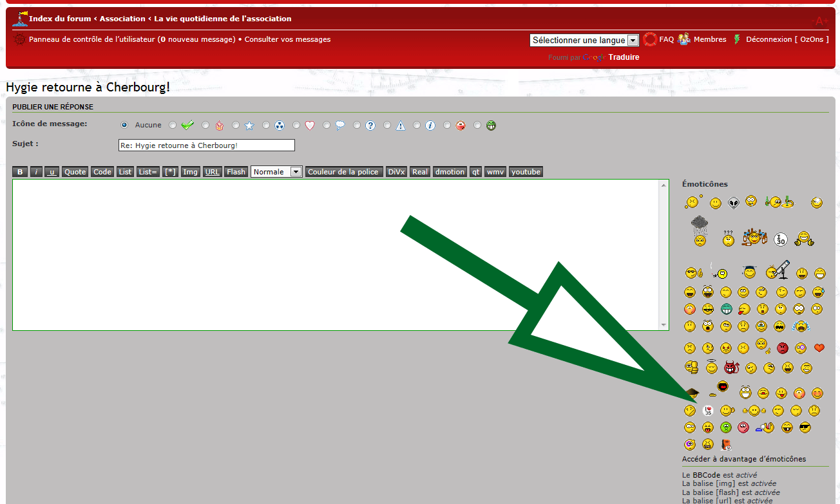The height and width of the screenshot is (504, 840).
Task: Insert the alien emoticon
Action: point(734,203)
